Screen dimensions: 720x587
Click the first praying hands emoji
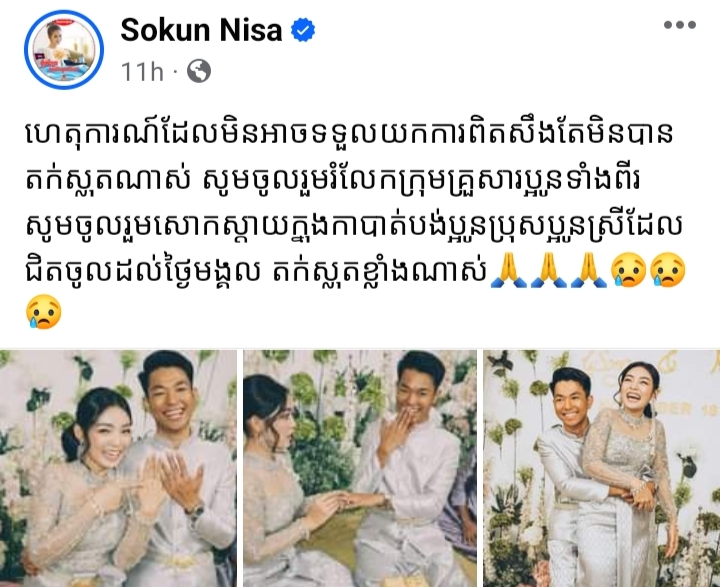[509, 271]
